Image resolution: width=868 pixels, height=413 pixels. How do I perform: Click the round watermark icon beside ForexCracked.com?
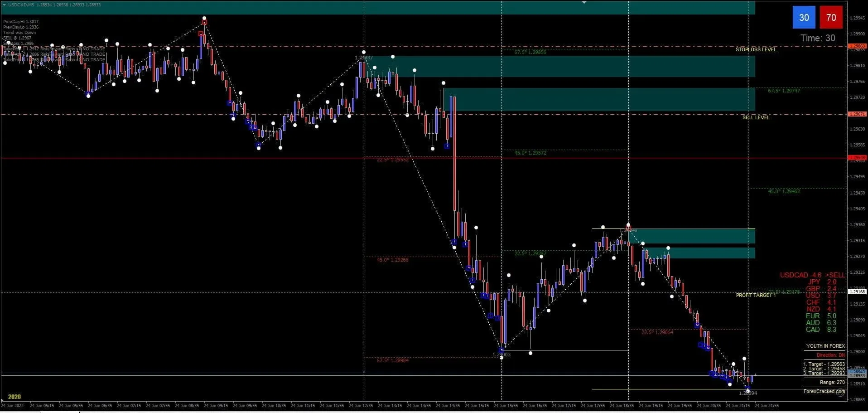pyautogui.click(x=840, y=393)
